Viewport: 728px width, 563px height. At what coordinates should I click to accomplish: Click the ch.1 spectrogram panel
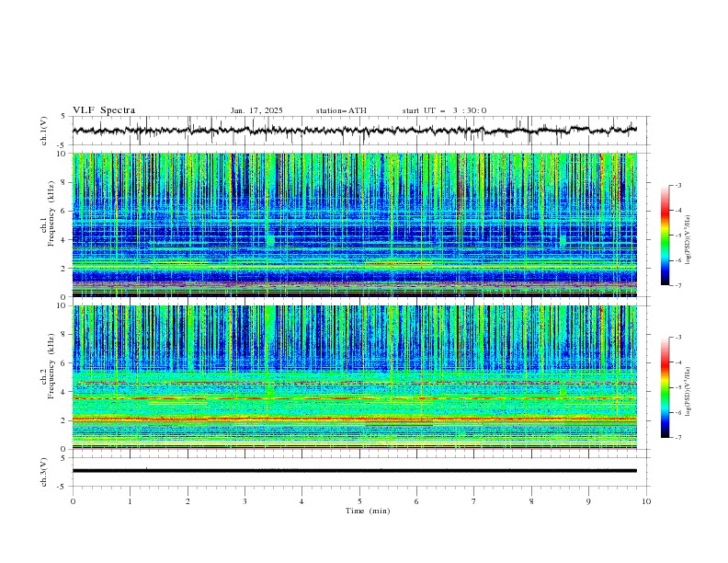click(355, 224)
